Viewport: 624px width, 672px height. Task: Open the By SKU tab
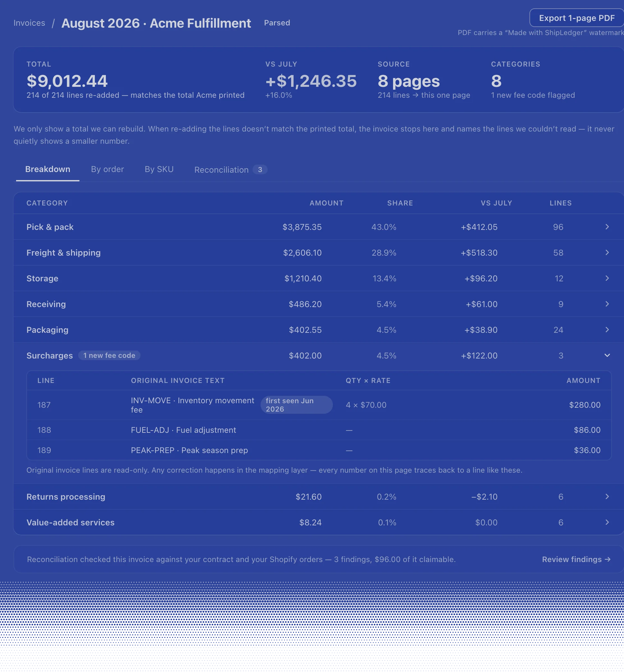pyautogui.click(x=159, y=169)
